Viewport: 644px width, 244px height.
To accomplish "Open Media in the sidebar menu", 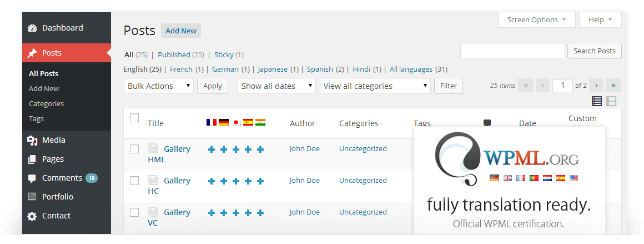I will point(54,140).
